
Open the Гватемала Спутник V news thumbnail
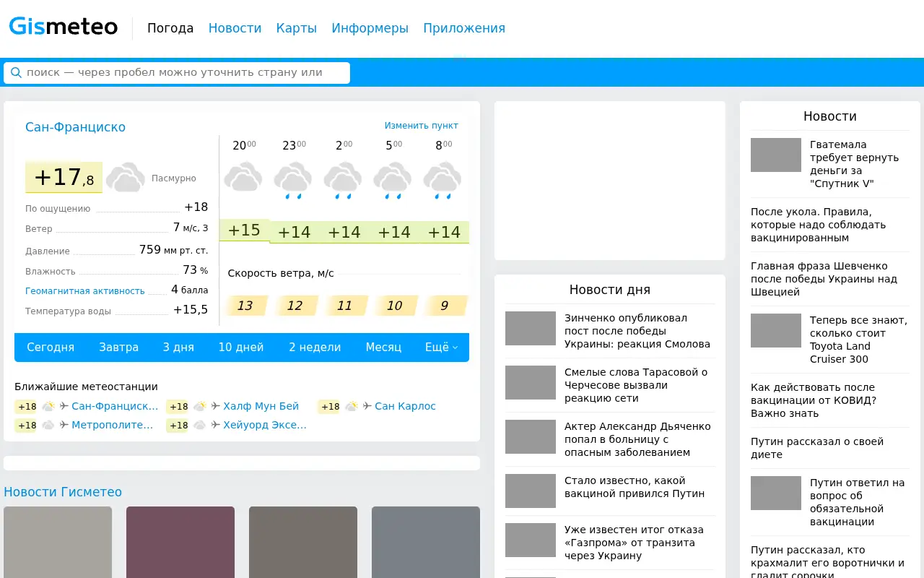[776, 155]
